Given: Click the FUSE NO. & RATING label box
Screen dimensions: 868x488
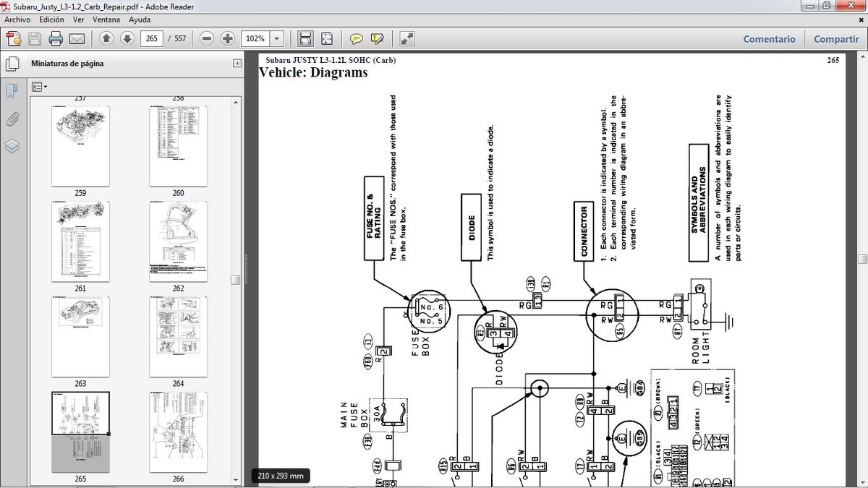Looking at the screenshot, I should tap(374, 218).
